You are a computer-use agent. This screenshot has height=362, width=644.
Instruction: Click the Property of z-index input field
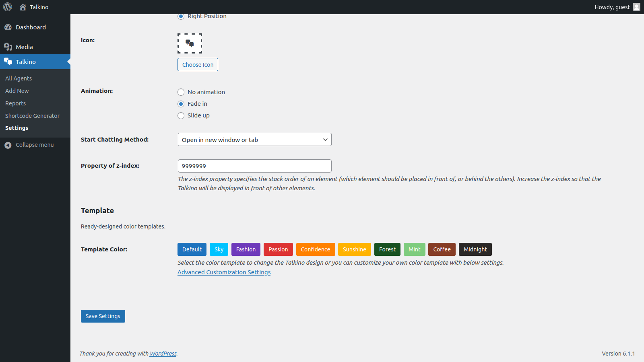pos(254,166)
